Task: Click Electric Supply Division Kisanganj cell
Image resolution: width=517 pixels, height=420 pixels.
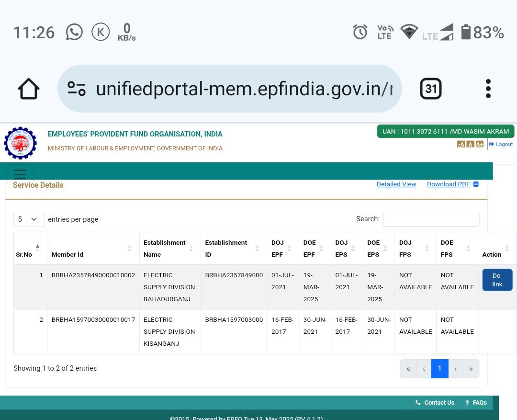Action: pos(169,331)
